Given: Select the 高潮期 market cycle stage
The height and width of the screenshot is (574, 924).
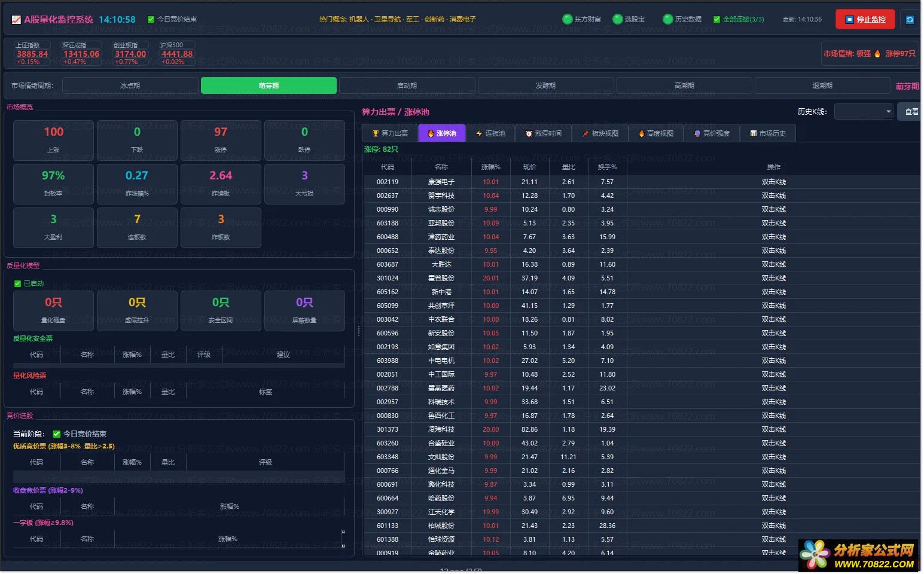Looking at the screenshot, I should pyautogui.click(x=684, y=86).
